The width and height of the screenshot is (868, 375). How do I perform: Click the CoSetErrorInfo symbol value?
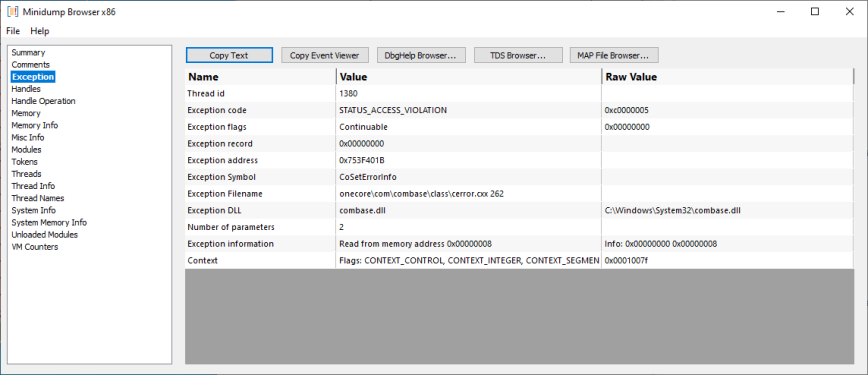[x=368, y=177]
